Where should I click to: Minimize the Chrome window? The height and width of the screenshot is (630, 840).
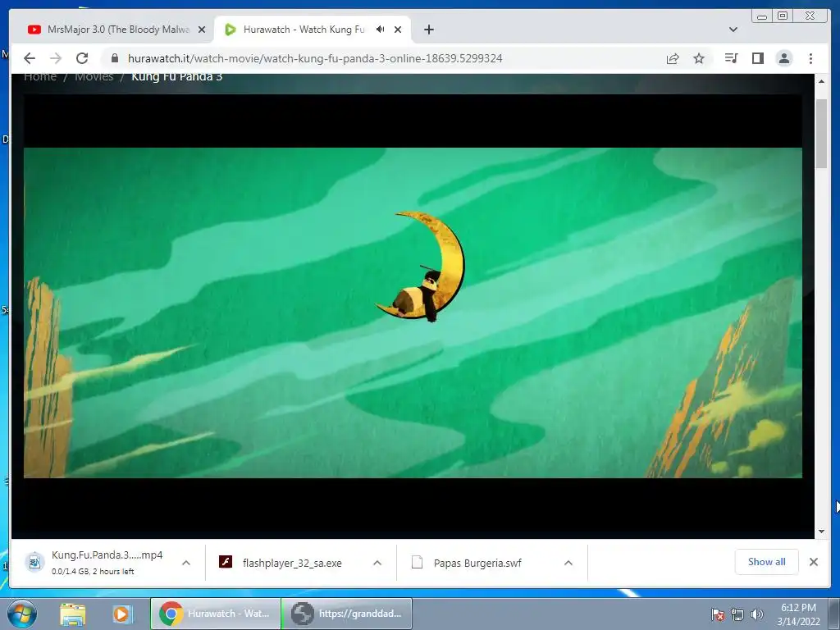tap(762, 16)
